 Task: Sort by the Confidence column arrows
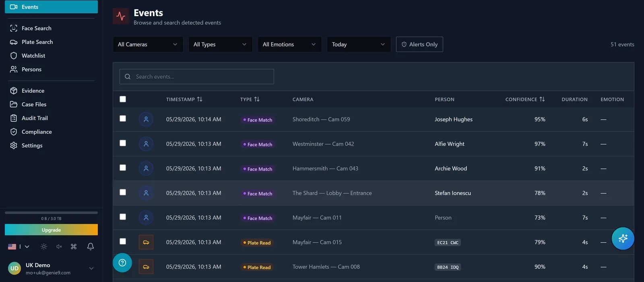542,99
